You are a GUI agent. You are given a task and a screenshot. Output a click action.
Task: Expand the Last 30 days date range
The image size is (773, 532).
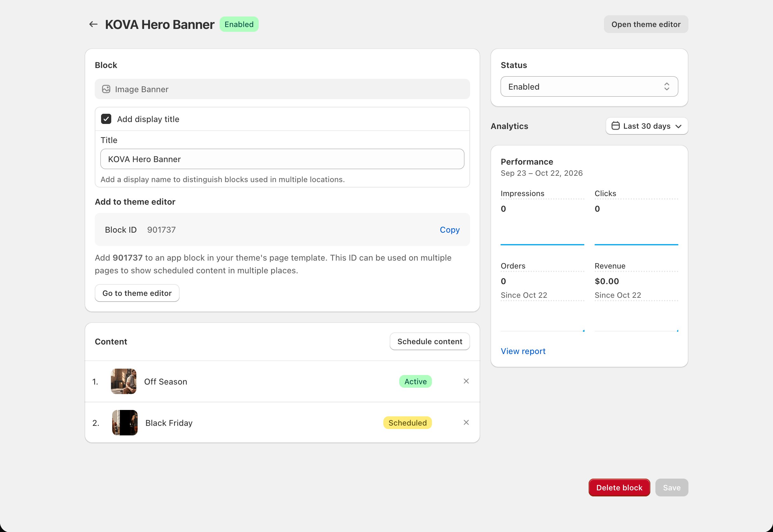[647, 126]
